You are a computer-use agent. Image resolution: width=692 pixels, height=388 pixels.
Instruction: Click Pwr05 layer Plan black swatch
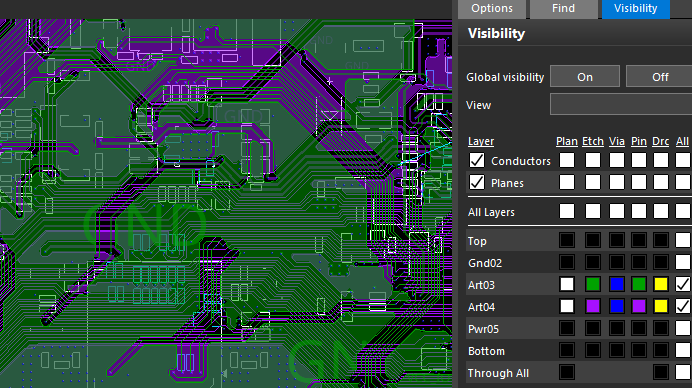pyautogui.click(x=567, y=328)
